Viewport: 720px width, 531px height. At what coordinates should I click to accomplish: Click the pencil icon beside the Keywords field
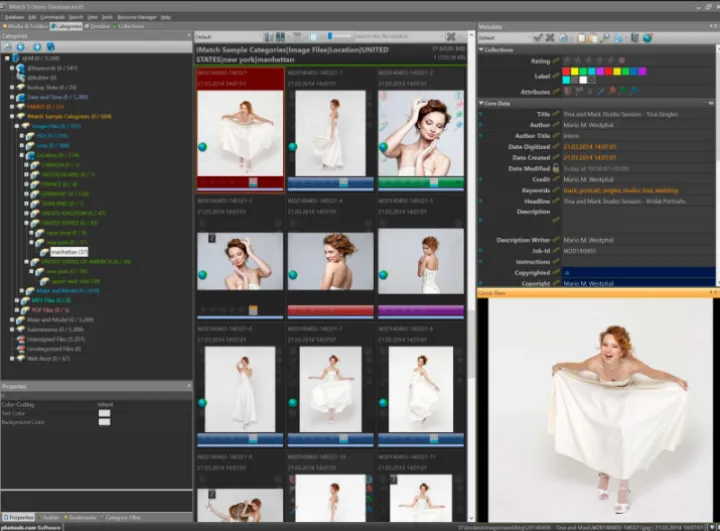point(557,189)
